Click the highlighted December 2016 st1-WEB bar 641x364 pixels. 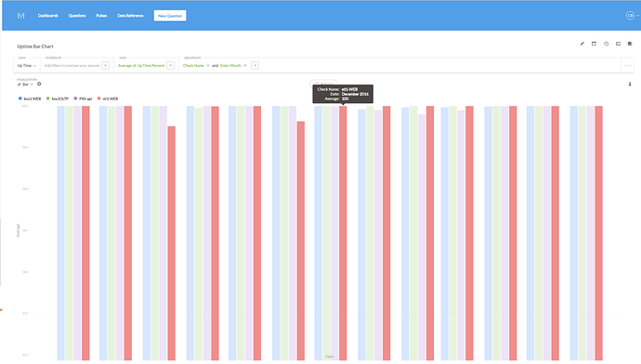[x=343, y=233]
